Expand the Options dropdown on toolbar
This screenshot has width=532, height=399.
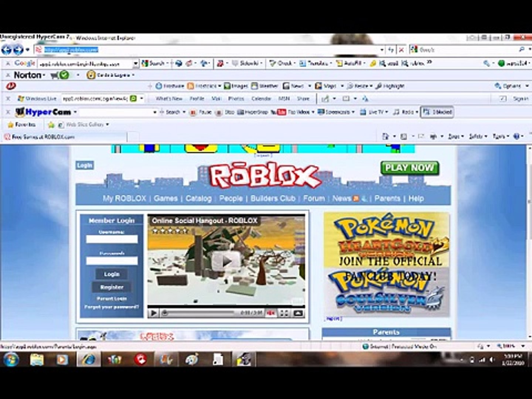point(527,86)
